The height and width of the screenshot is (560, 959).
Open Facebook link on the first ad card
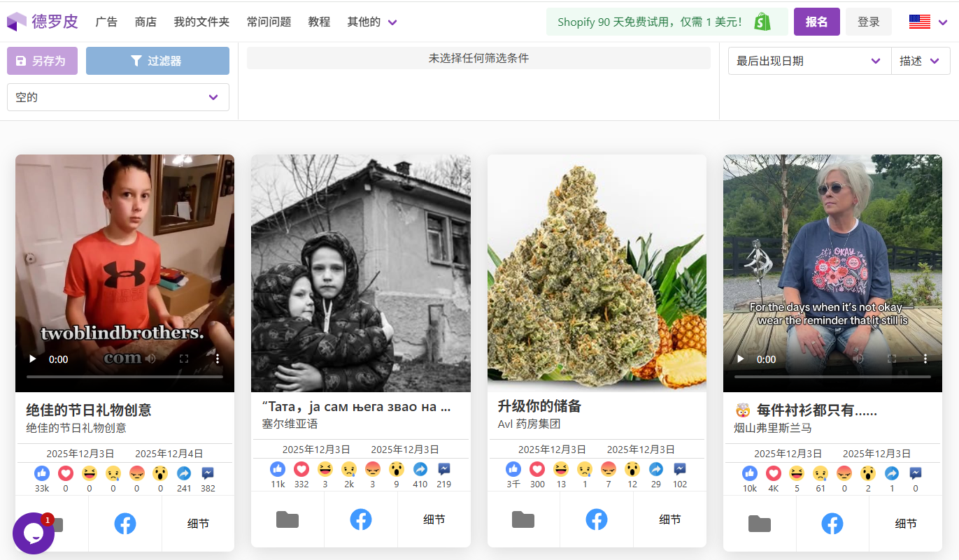click(x=125, y=524)
